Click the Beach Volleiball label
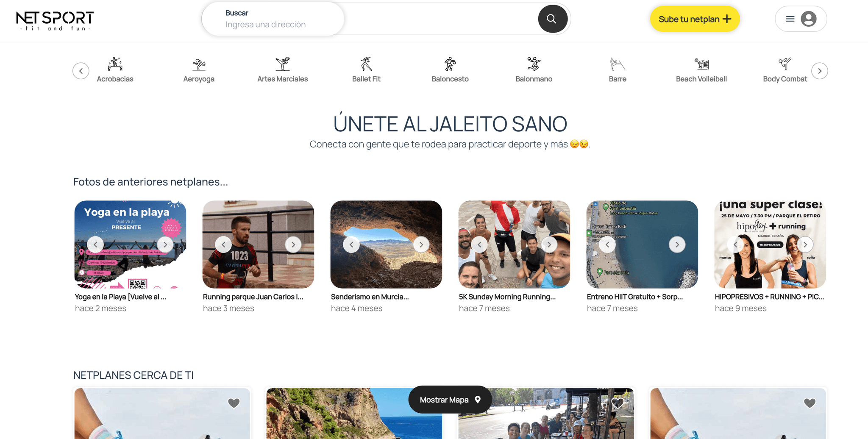 (701, 79)
